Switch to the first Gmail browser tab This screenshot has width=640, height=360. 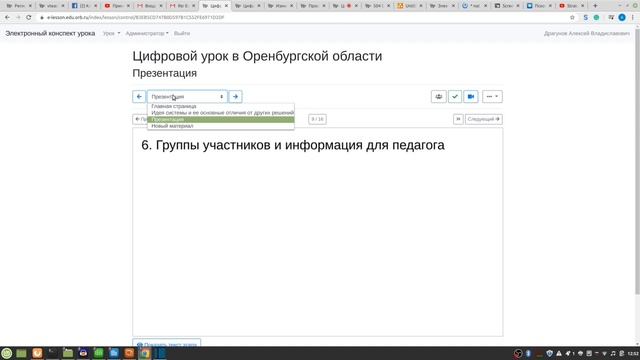(x=149, y=6)
